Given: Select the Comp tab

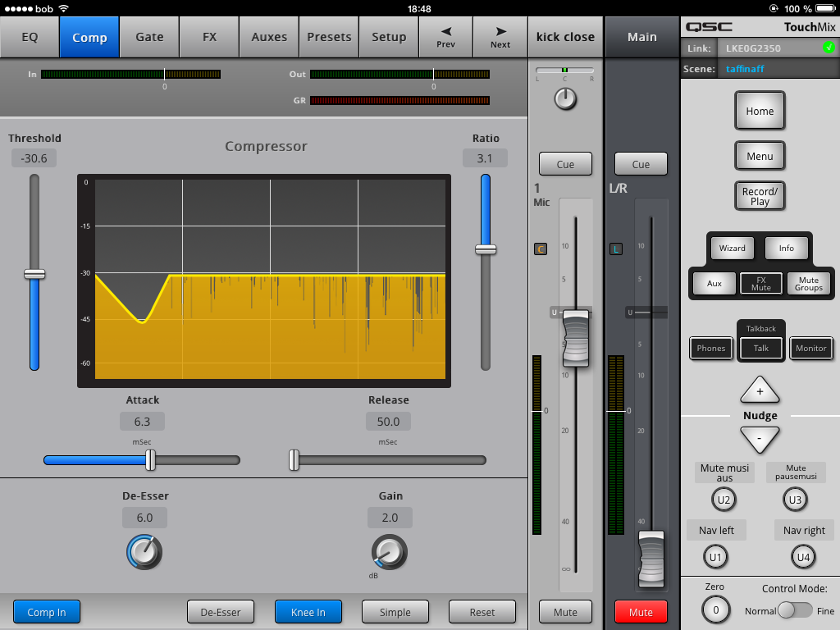Looking at the screenshot, I should 89,37.
